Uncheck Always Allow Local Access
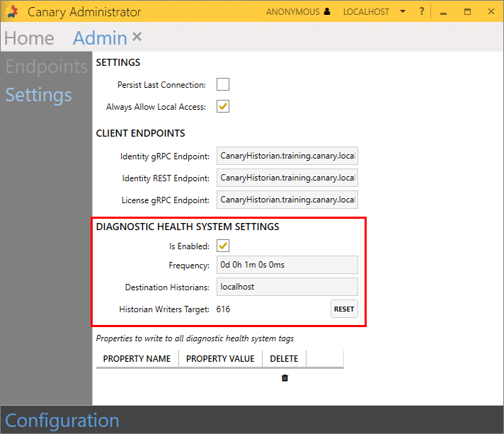 223,107
